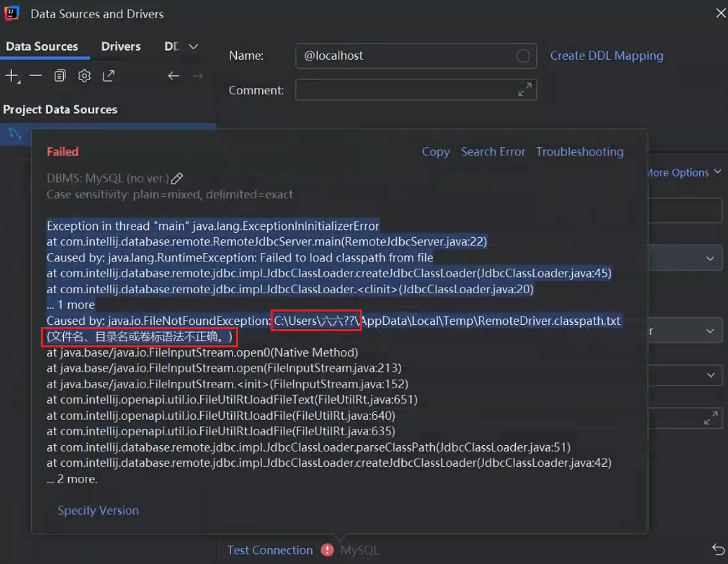The image size is (728, 564).
Task: Click the 'FileInputStream.open0(Native Method)' line
Action: pos(202,352)
